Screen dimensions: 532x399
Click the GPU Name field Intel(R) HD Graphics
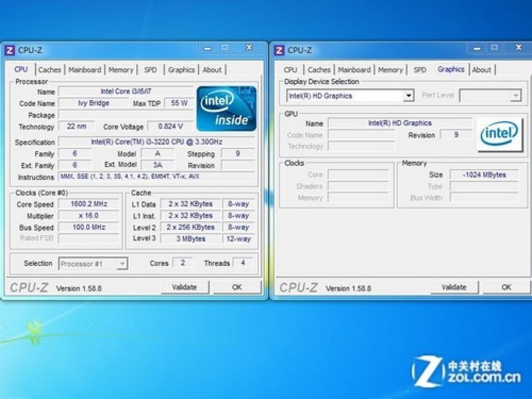pyautogui.click(x=400, y=123)
